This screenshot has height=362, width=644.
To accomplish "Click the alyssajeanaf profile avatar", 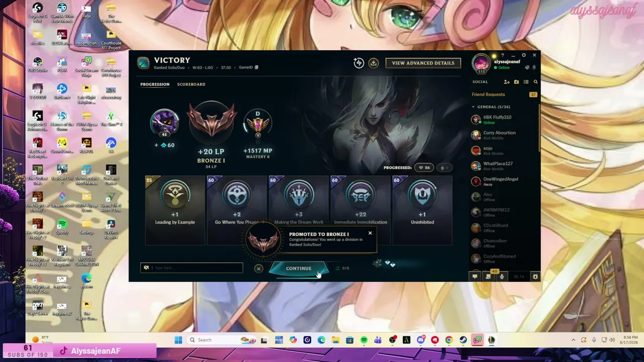I will click(481, 63).
